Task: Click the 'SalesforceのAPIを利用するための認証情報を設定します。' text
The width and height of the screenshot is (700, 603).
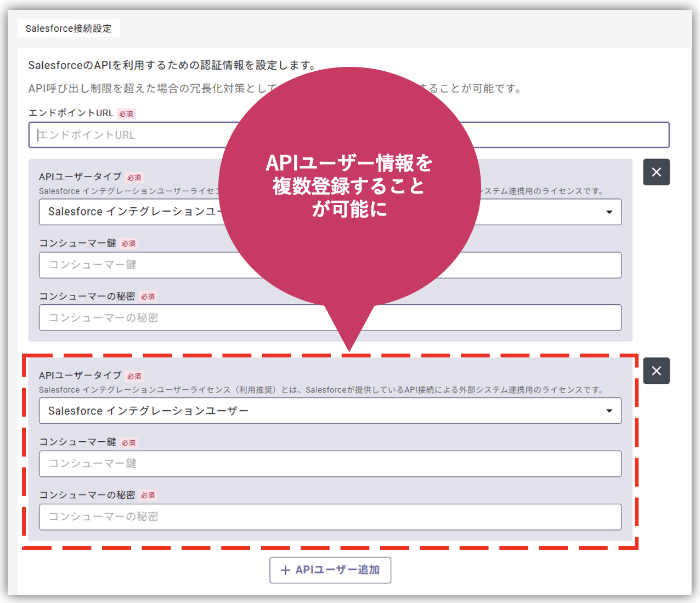Action: click(173, 65)
